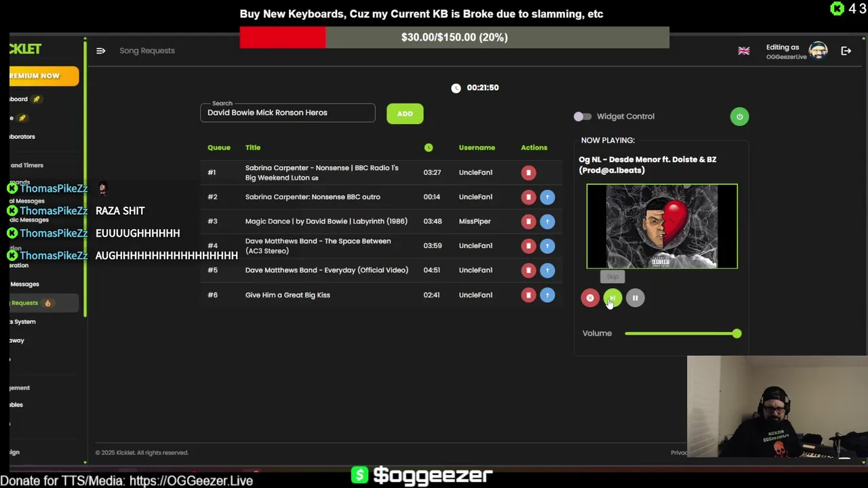Move Nonsense BBC outro up in queue
Viewport: 868px width, 488px height.
click(547, 197)
